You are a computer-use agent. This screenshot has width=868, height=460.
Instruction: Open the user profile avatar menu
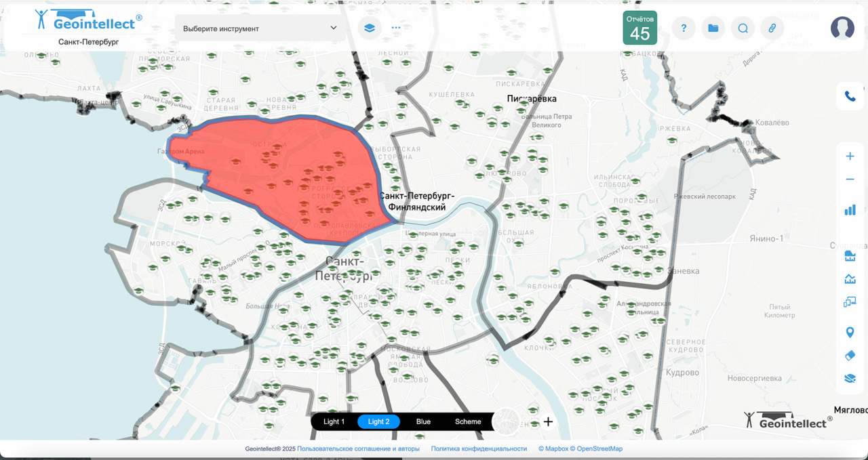[842, 28]
